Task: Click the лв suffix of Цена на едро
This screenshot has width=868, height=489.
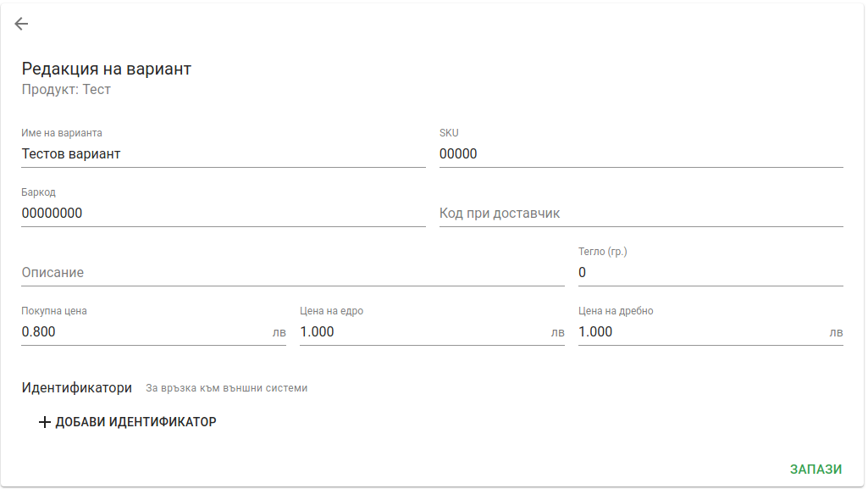Action: [557, 332]
